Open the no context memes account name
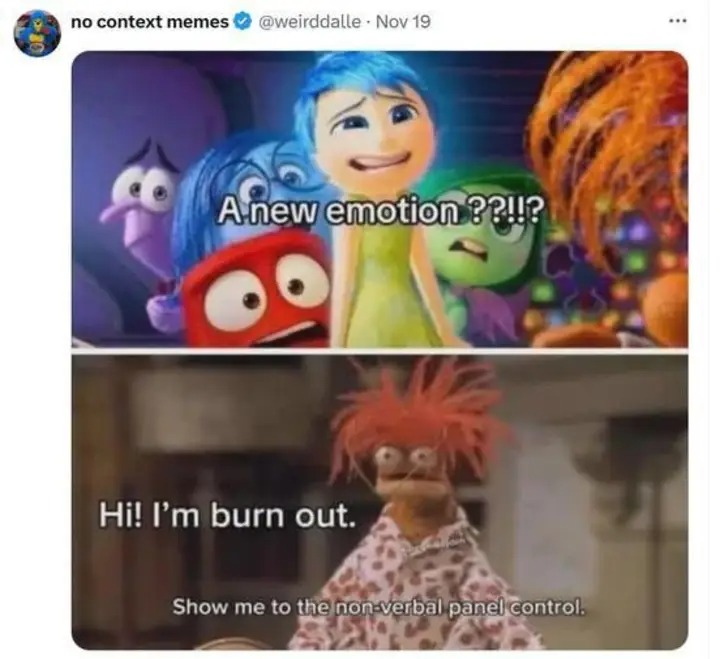Viewport: 720px width, 659px height. [x=150, y=22]
